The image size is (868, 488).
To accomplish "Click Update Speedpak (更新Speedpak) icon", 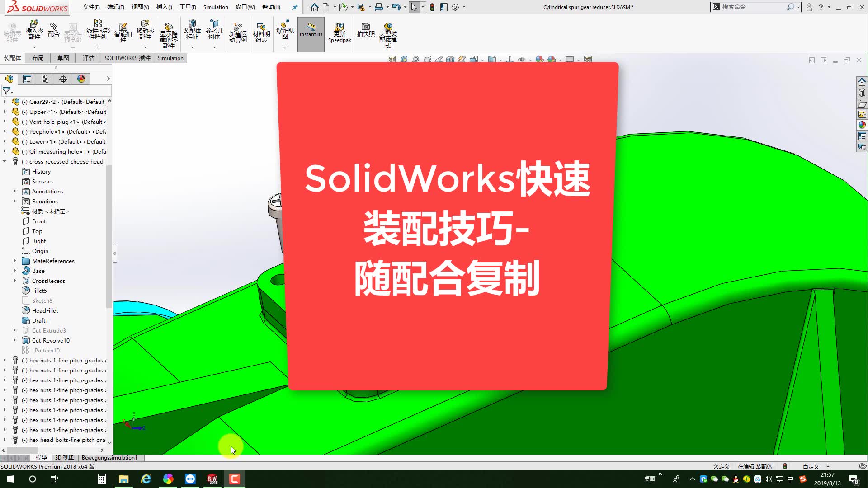I will click(340, 33).
